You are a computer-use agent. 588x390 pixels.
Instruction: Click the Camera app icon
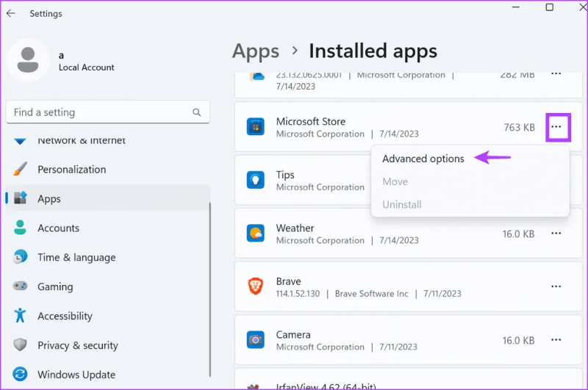coord(255,340)
